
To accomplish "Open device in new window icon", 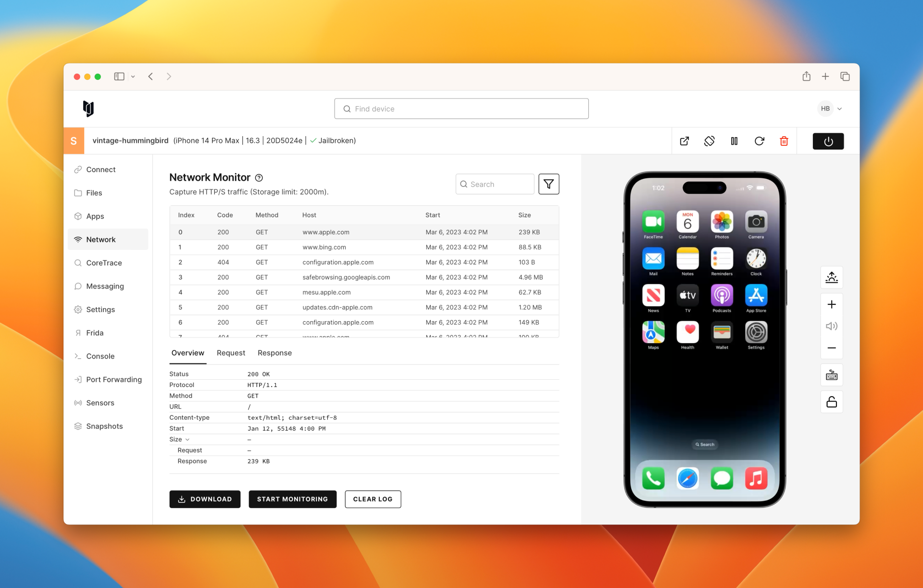I will tap(684, 141).
